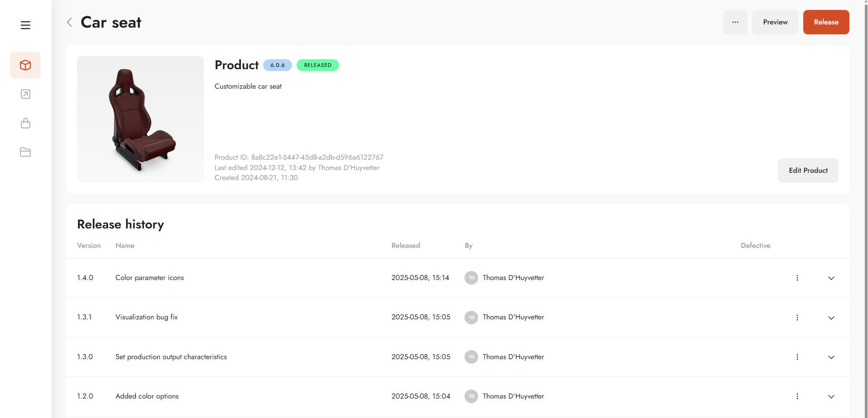Open the shopping bag sidebar icon
The image size is (868, 418).
pyautogui.click(x=25, y=123)
